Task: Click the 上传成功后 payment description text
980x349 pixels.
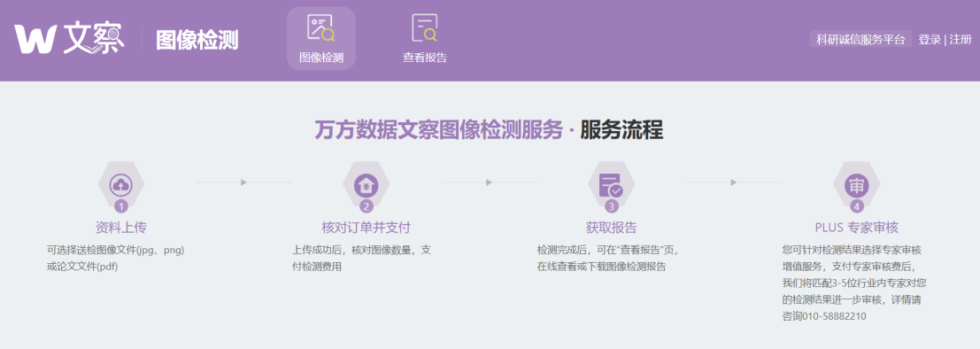Action: click(x=362, y=250)
